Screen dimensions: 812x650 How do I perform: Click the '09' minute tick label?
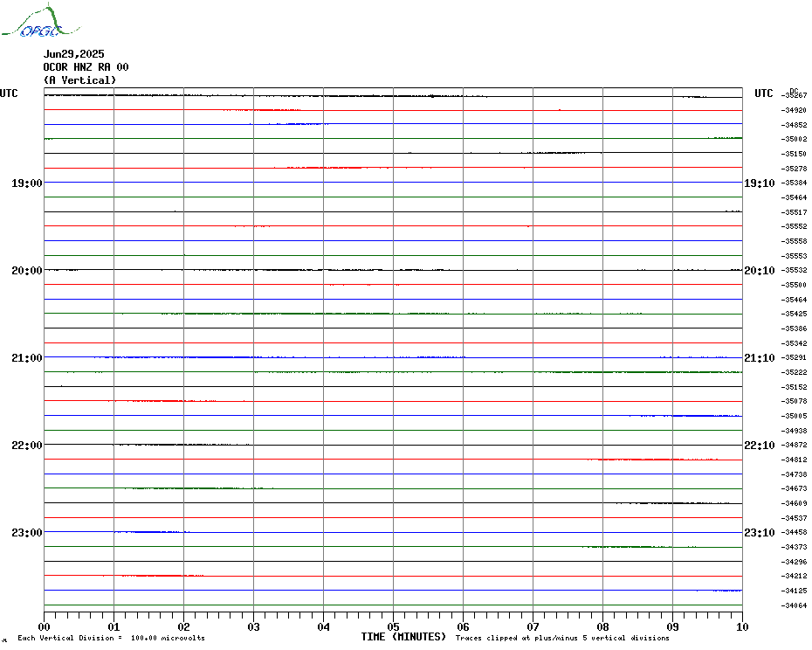pos(672,626)
